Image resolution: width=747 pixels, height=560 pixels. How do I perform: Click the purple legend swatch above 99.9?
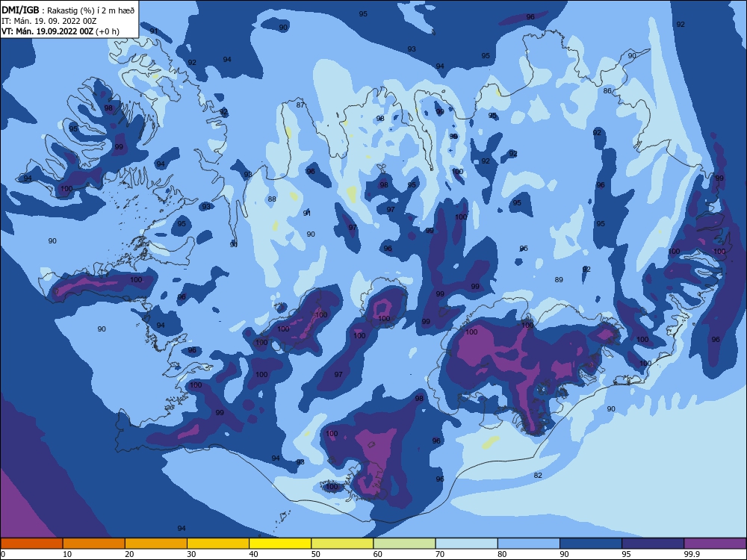pyautogui.click(x=715, y=544)
